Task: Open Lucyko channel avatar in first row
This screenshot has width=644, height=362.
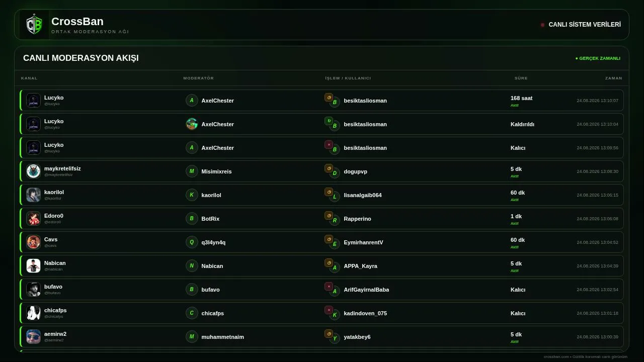Action: (x=33, y=100)
